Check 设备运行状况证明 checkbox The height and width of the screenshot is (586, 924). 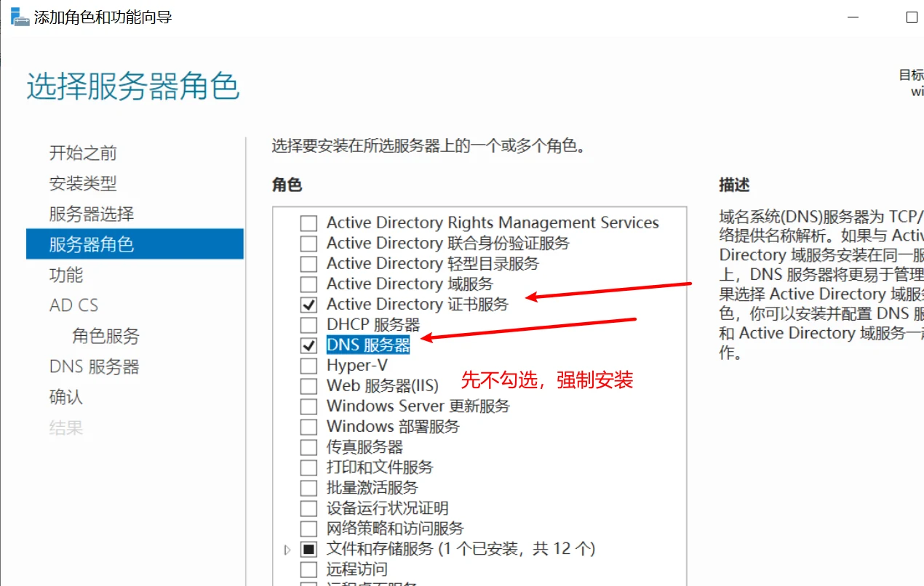(309, 508)
